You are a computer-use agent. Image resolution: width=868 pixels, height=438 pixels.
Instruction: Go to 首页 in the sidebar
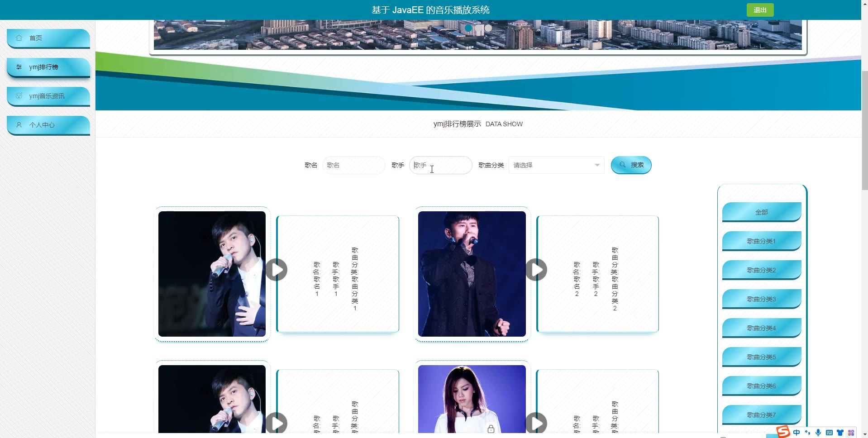48,38
